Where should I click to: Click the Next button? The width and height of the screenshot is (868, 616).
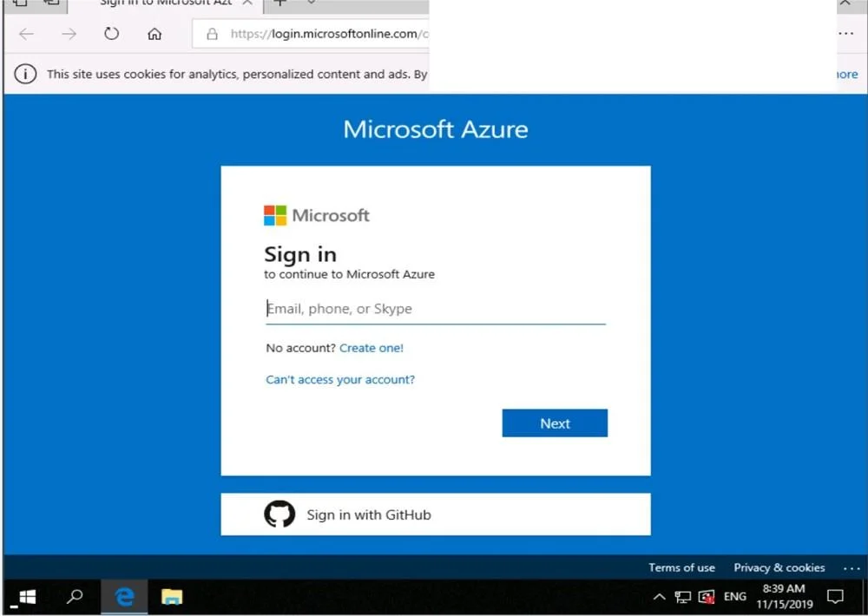(555, 423)
